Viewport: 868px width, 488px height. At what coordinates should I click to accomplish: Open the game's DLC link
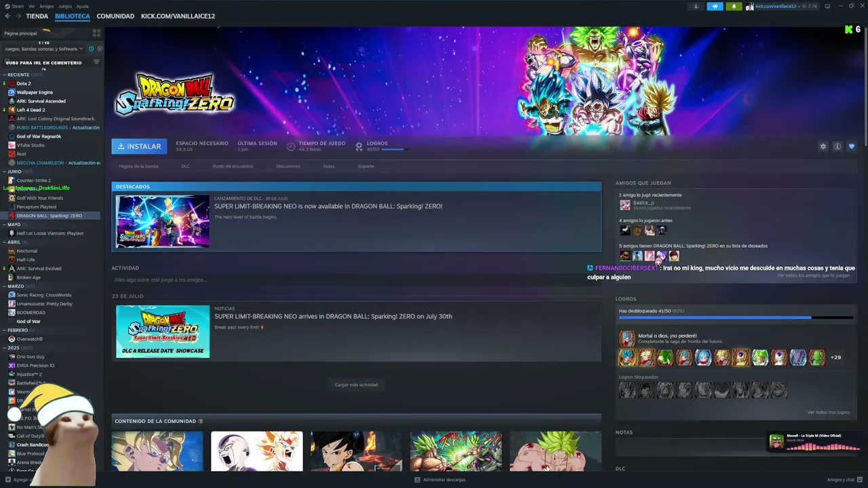186,166
